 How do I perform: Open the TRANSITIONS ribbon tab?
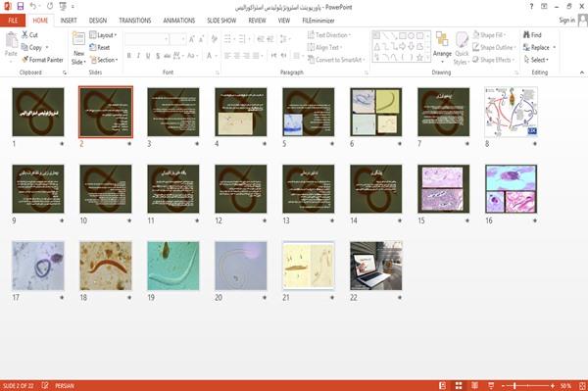(x=135, y=21)
